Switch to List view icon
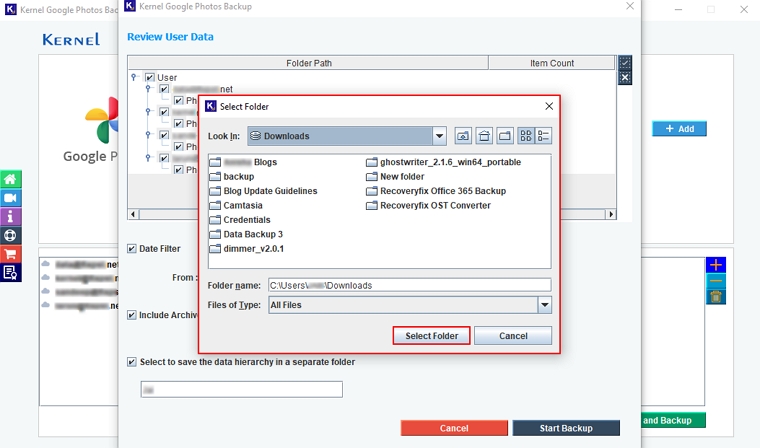 click(x=526, y=136)
